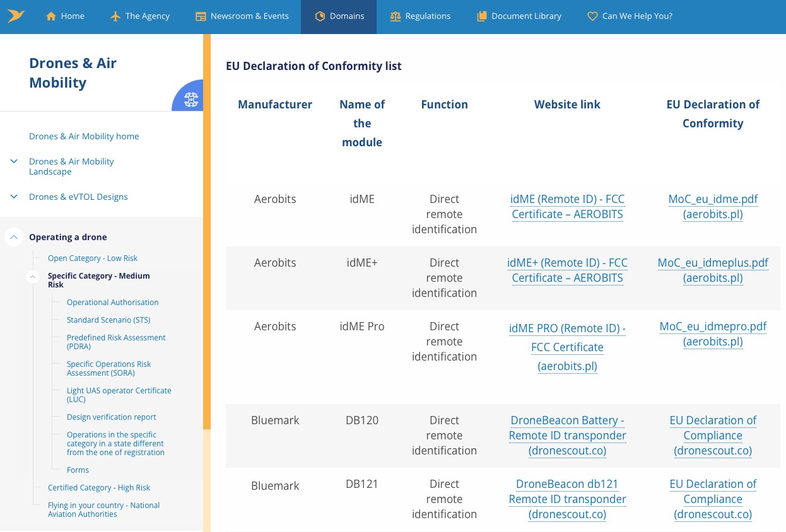Open DroneBeacon Battery Remote ID transponder link
786x532 pixels.
[x=567, y=436]
